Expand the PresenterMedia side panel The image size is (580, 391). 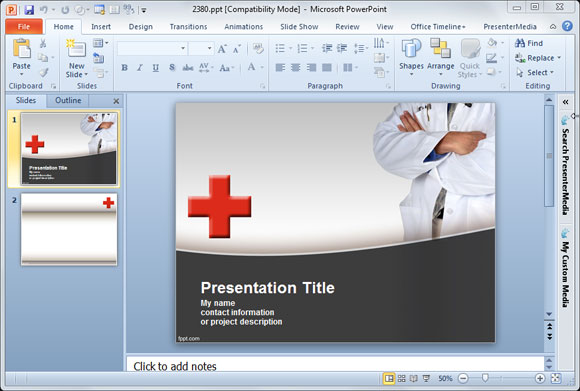(565, 102)
